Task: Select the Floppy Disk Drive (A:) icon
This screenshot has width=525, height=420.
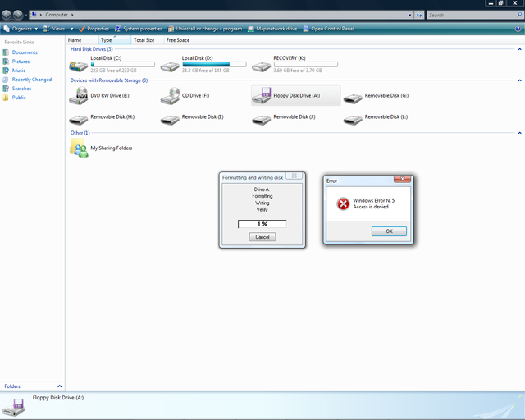Action: point(262,96)
